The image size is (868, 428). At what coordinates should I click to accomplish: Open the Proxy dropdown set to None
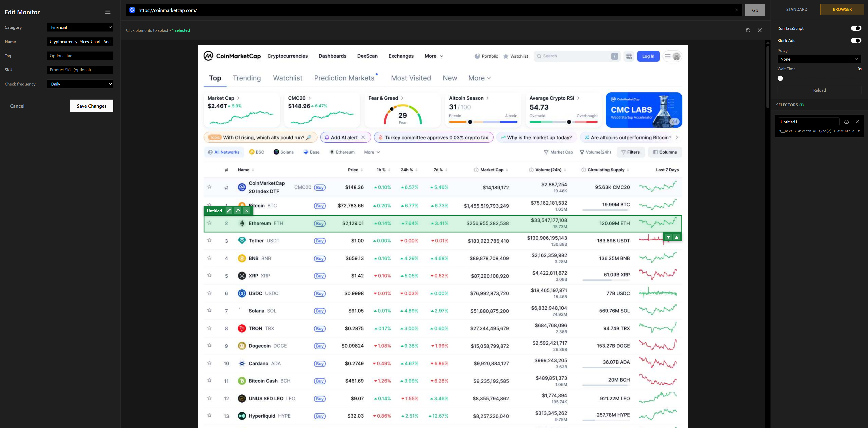pyautogui.click(x=819, y=59)
